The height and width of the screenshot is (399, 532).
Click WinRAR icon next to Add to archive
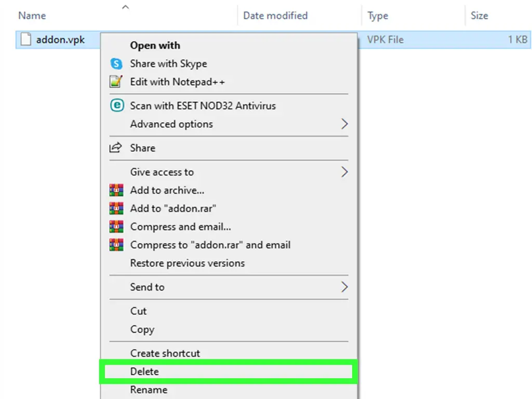point(116,190)
